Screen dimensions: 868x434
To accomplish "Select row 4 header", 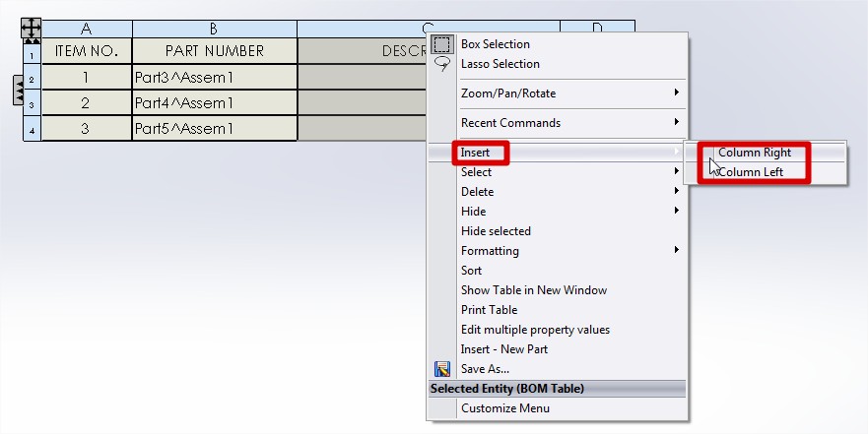I will click(x=32, y=129).
